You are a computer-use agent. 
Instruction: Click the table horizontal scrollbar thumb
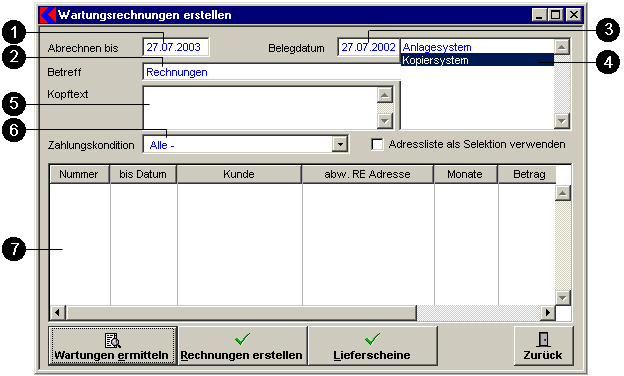(241, 313)
